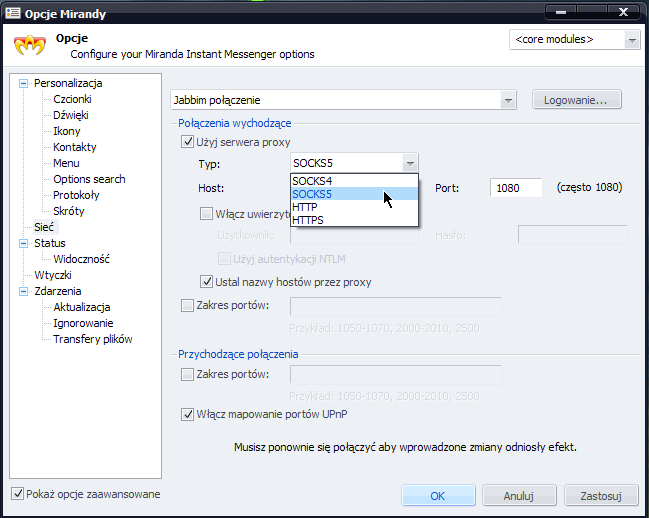
Task: Collapse the Personalizacja tree node
Action: click(24, 83)
